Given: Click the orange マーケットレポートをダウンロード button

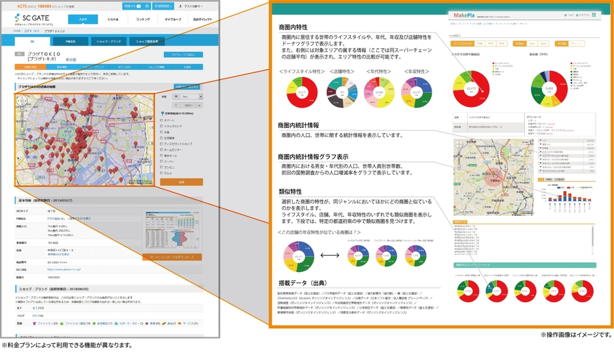Looking at the screenshot, I should [172, 257].
